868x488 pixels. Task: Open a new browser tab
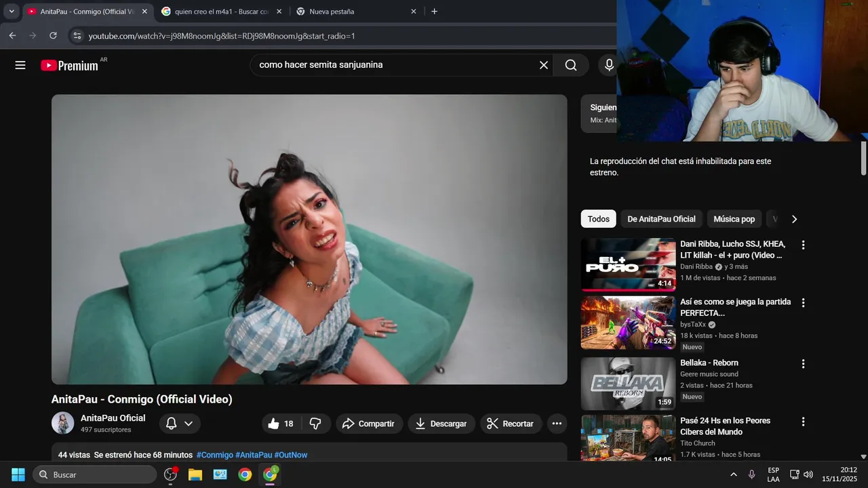click(434, 12)
